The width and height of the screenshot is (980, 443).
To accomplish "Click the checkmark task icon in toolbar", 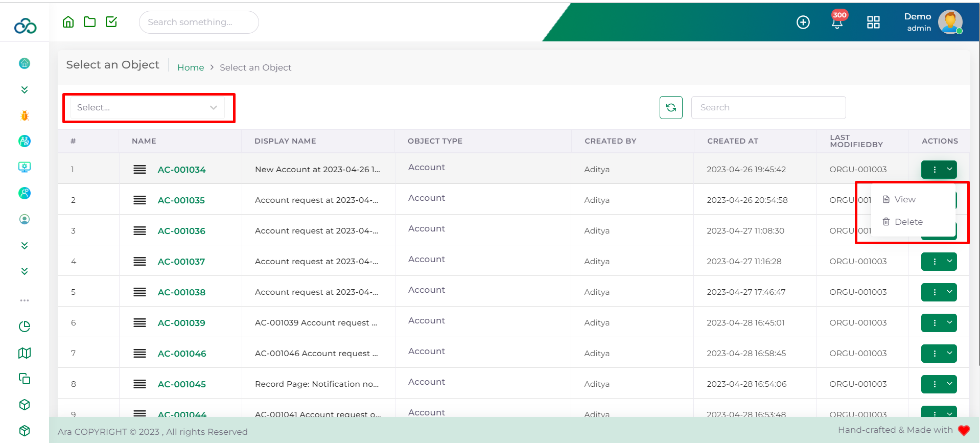I will (111, 21).
